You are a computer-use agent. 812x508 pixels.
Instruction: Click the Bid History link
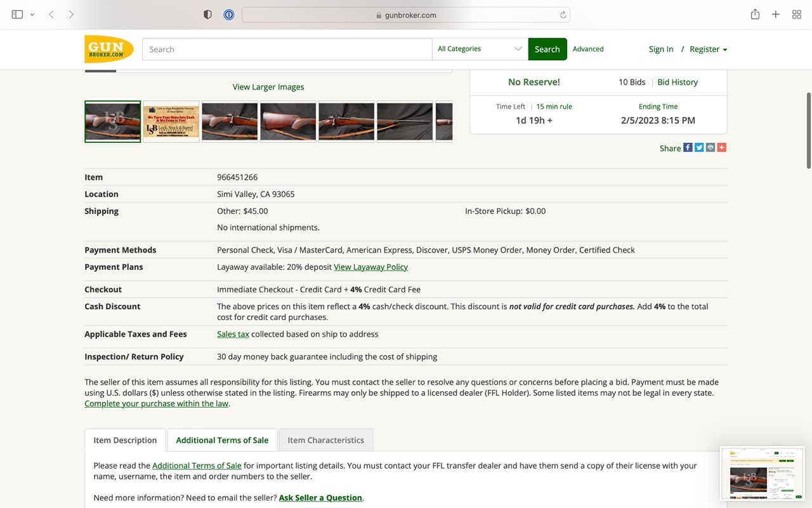click(678, 82)
